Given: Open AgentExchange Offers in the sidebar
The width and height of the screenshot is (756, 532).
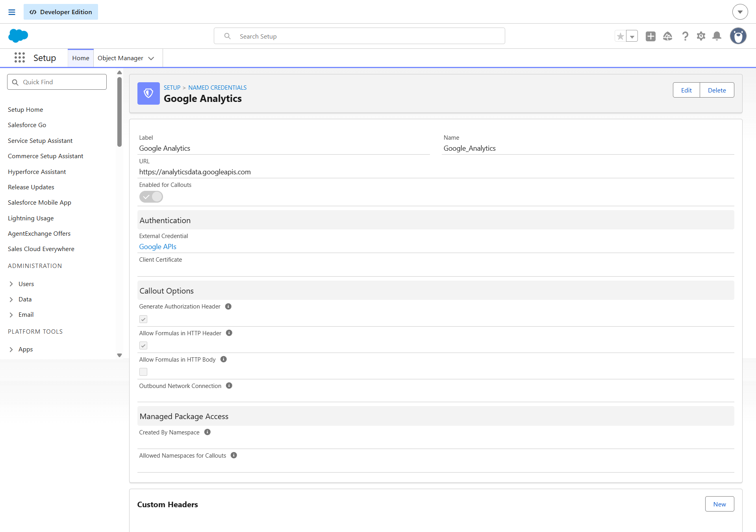Looking at the screenshot, I should 39,234.
